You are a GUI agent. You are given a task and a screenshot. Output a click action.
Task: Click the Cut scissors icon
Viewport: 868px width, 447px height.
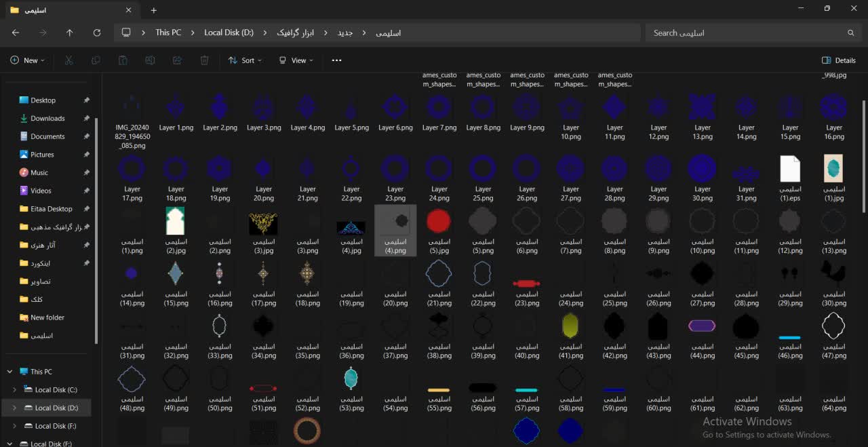click(x=68, y=60)
